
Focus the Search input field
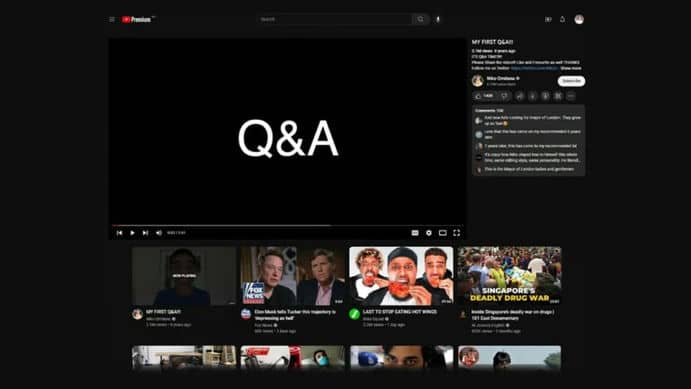[334, 19]
